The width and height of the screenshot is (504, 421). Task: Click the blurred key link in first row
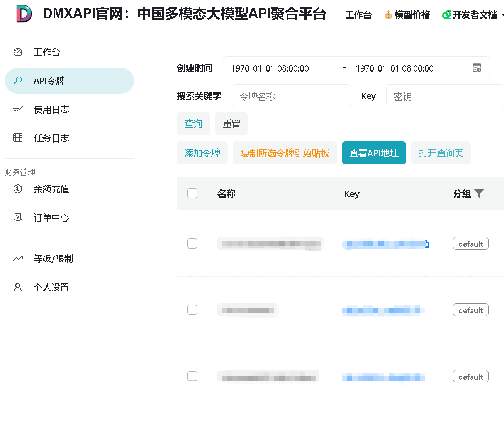click(383, 244)
